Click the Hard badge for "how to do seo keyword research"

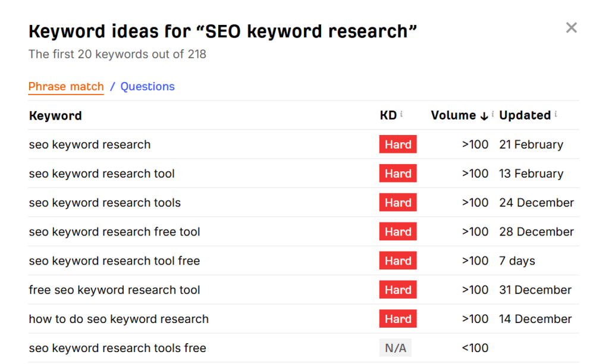click(x=397, y=319)
